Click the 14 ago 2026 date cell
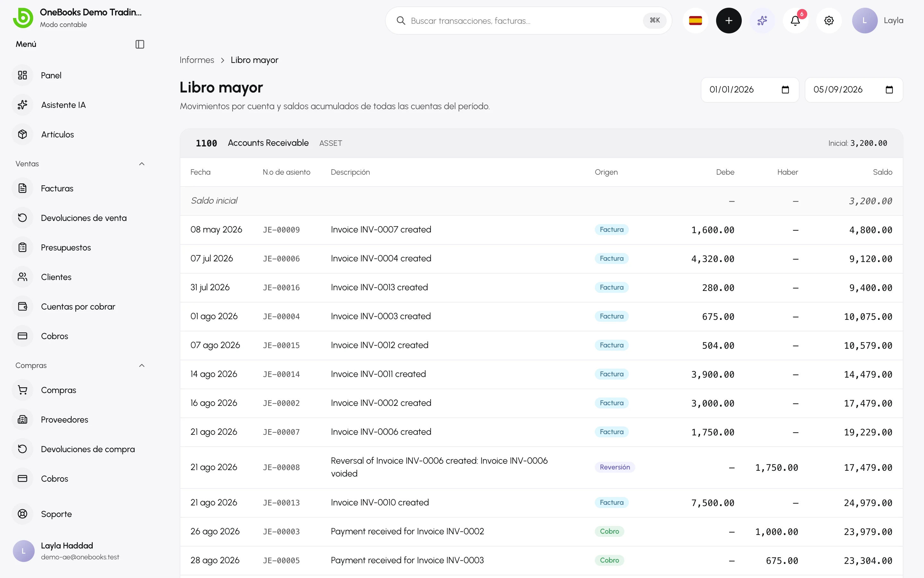 click(x=213, y=374)
